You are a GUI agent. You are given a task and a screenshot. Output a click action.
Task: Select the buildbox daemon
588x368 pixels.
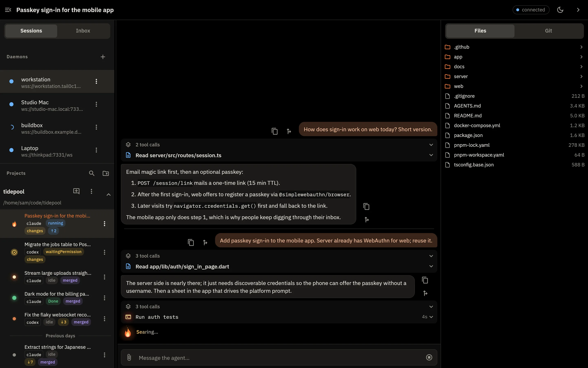pyautogui.click(x=57, y=127)
